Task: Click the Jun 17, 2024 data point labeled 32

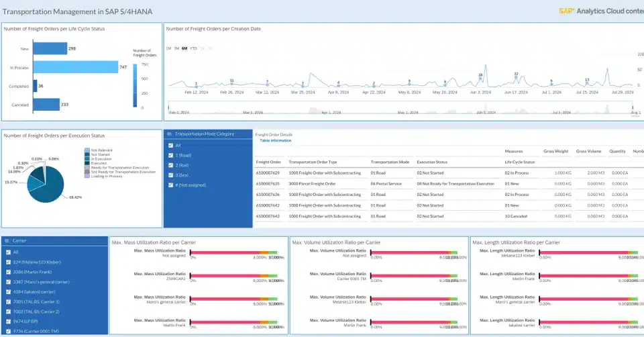Action: pyautogui.click(x=517, y=77)
